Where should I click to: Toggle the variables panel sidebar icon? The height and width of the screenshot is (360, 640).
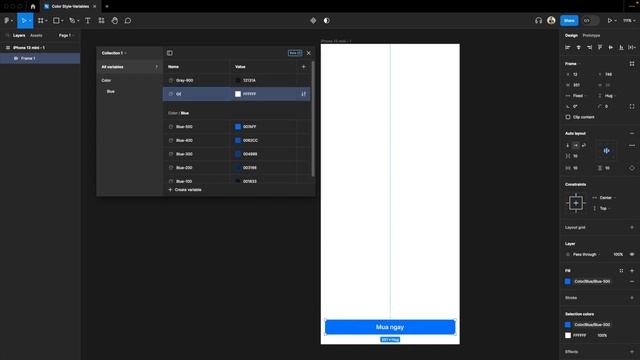point(169,53)
